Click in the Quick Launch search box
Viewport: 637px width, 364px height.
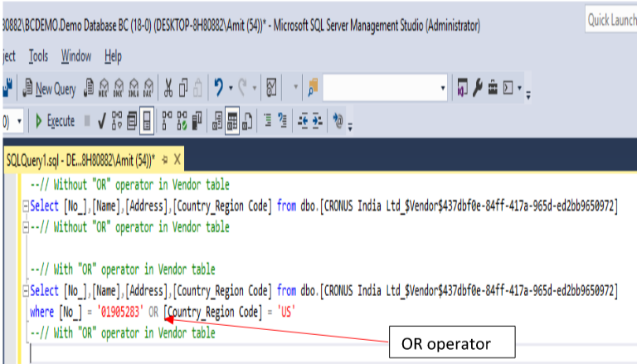[x=611, y=19]
